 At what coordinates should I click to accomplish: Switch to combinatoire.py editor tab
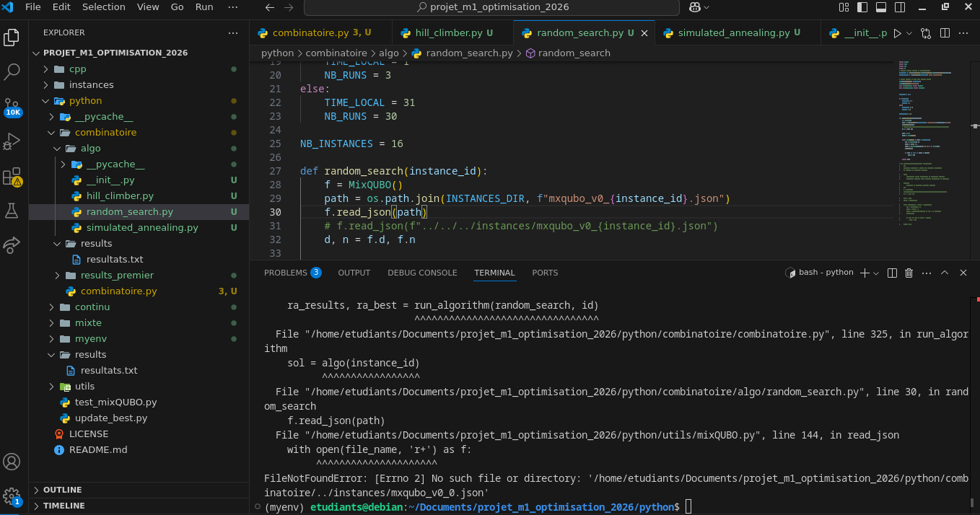click(321, 33)
